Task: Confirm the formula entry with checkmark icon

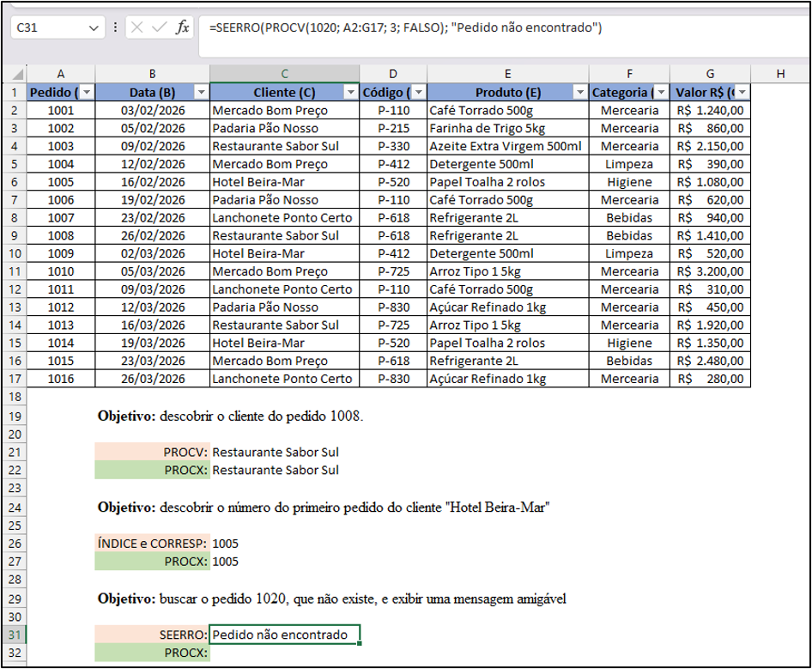Action: click(x=159, y=27)
